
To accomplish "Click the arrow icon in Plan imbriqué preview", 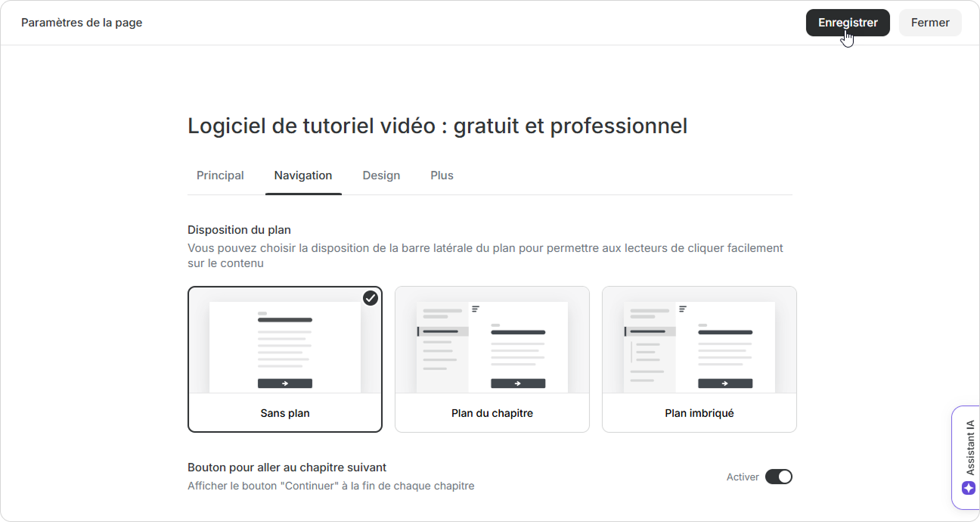I will coord(725,384).
